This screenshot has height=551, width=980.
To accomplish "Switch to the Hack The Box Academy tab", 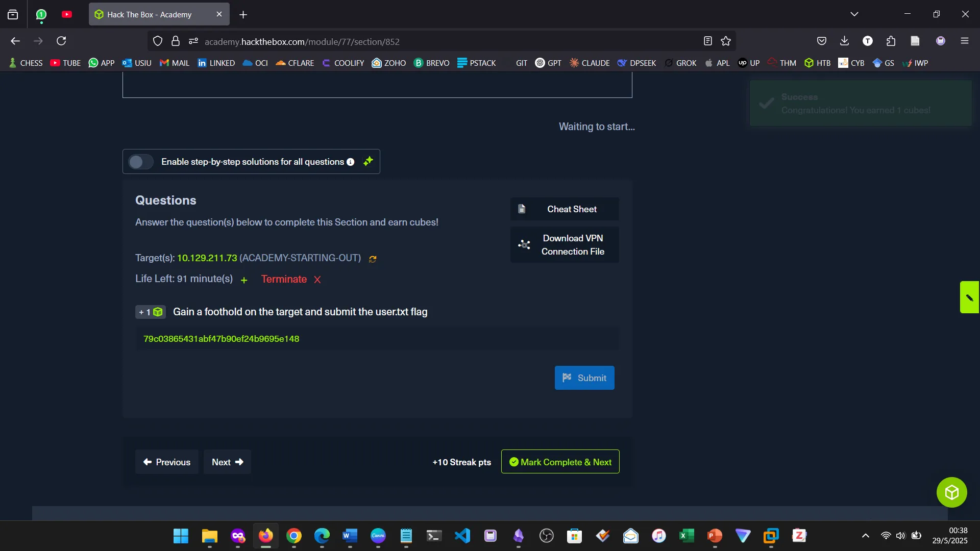I will click(x=151, y=14).
